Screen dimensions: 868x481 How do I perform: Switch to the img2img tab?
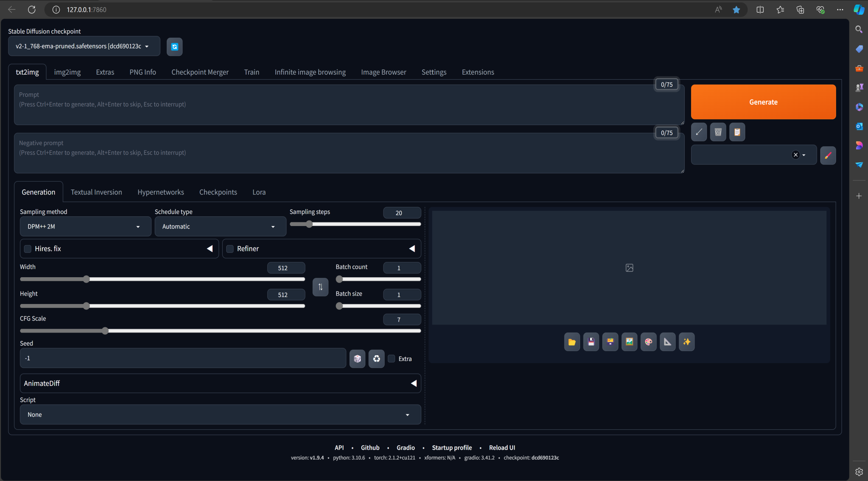coord(67,72)
